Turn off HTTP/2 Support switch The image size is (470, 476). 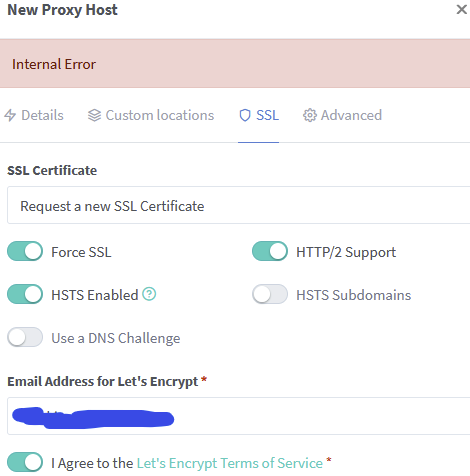270,251
